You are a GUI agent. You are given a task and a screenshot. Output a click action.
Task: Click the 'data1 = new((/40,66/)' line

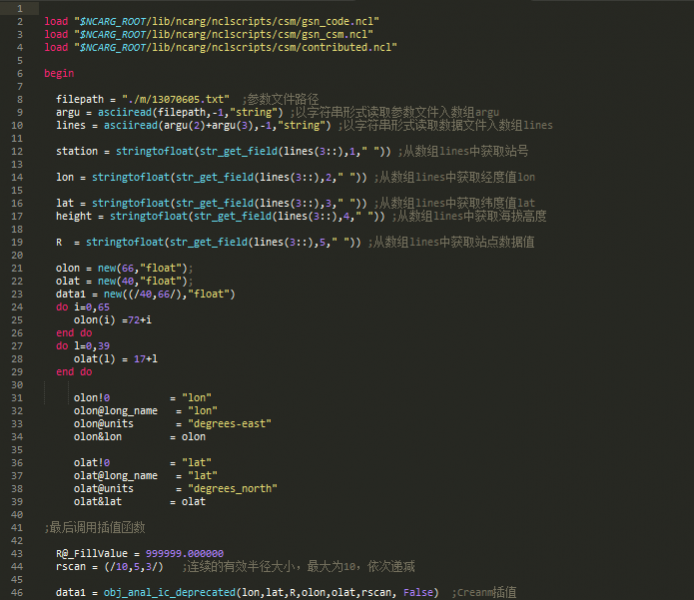point(144,294)
